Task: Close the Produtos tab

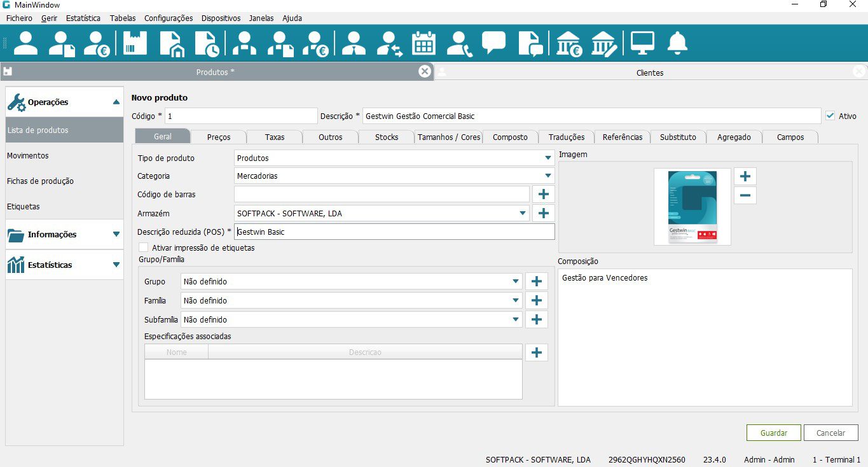Action: [425, 71]
